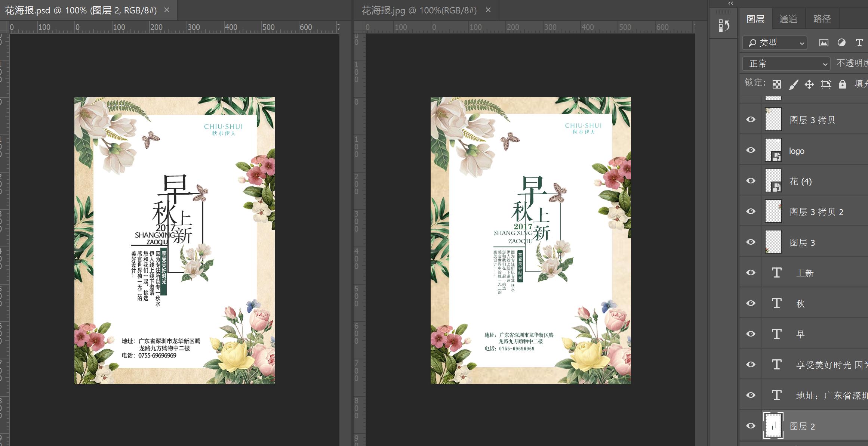Open the 正常 blend mode dropdown
The height and width of the screenshot is (446, 868).
pos(786,64)
